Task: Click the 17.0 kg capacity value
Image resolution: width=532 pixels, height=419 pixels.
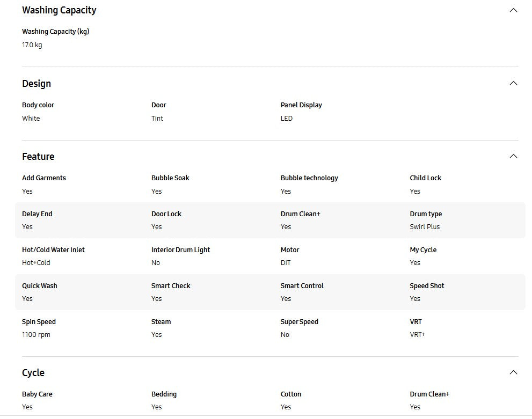Action: pos(32,45)
